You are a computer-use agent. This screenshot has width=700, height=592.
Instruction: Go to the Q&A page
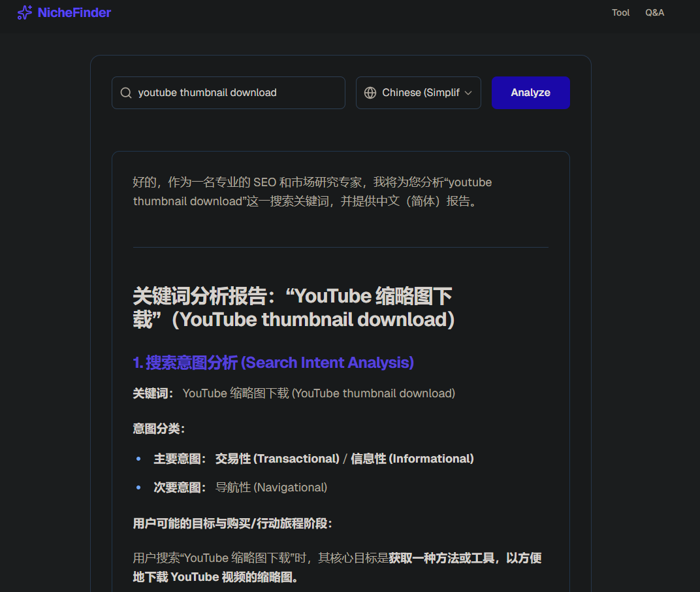[x=654, y=12]
